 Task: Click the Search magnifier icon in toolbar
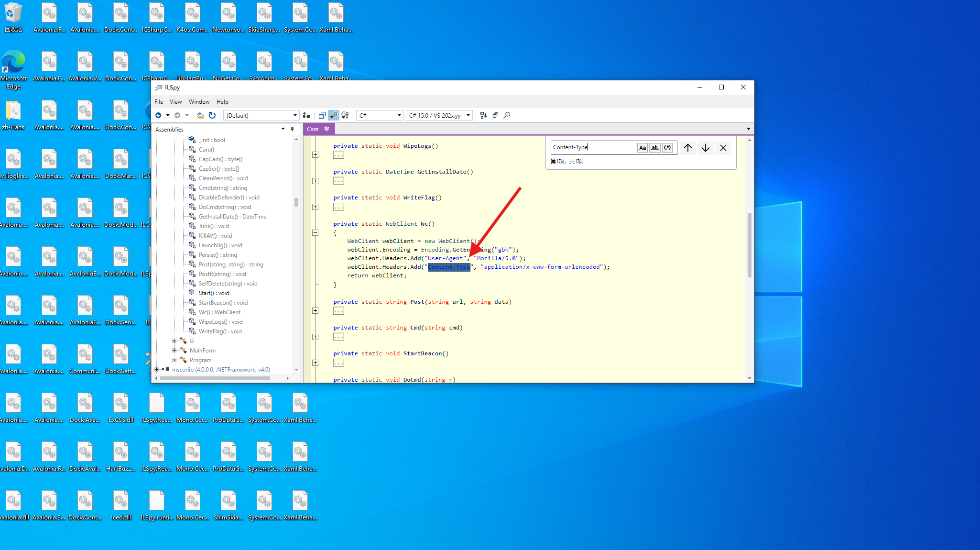point(507,115)
